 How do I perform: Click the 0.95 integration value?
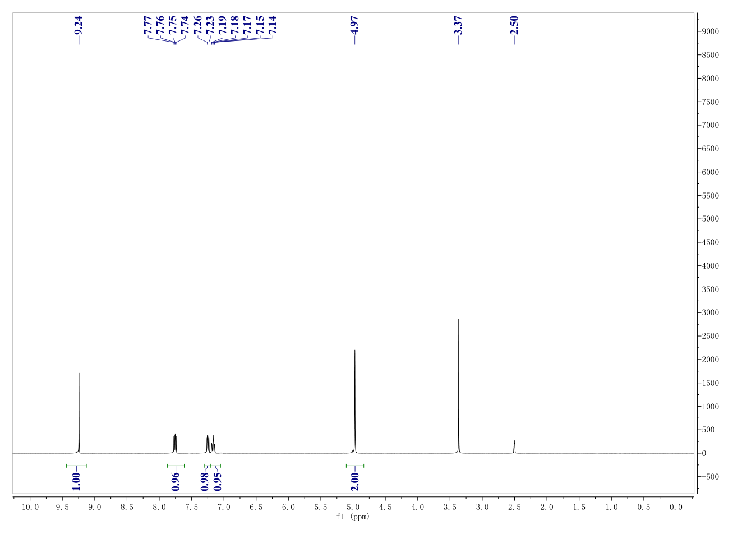tap(218, 481)
